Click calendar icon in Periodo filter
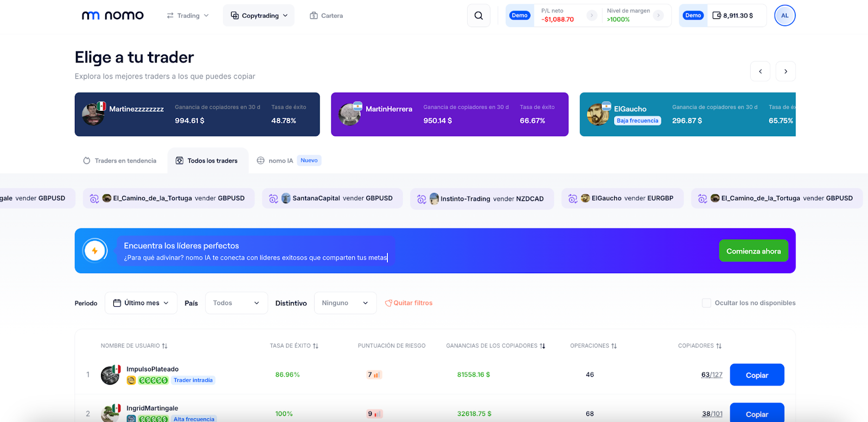Screen dimensions: 868x422 (117, 303)
